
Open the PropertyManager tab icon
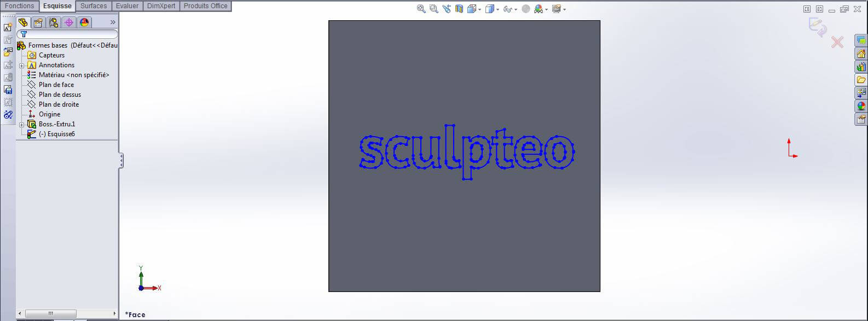pyautogui.click(x=38, y=22)
